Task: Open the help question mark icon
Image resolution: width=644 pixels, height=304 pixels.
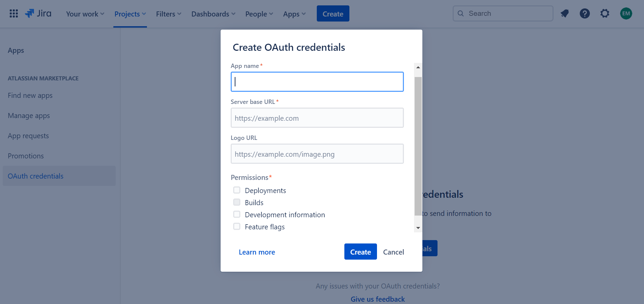Action: 585,13
